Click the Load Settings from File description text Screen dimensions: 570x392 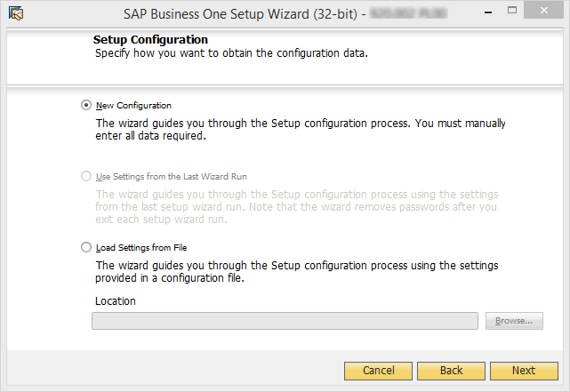tap(297, 271)
